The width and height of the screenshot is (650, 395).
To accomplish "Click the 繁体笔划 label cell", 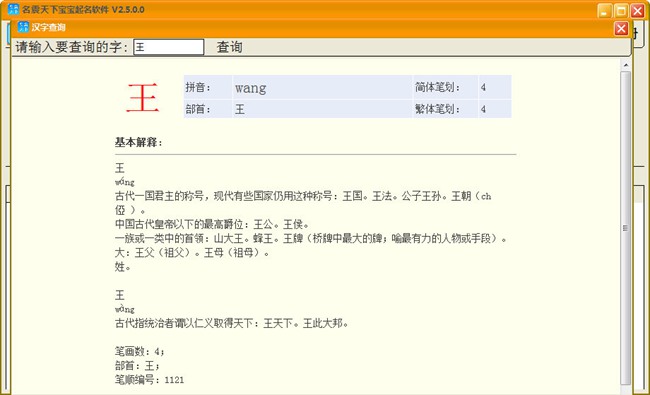I will [445, 109].
